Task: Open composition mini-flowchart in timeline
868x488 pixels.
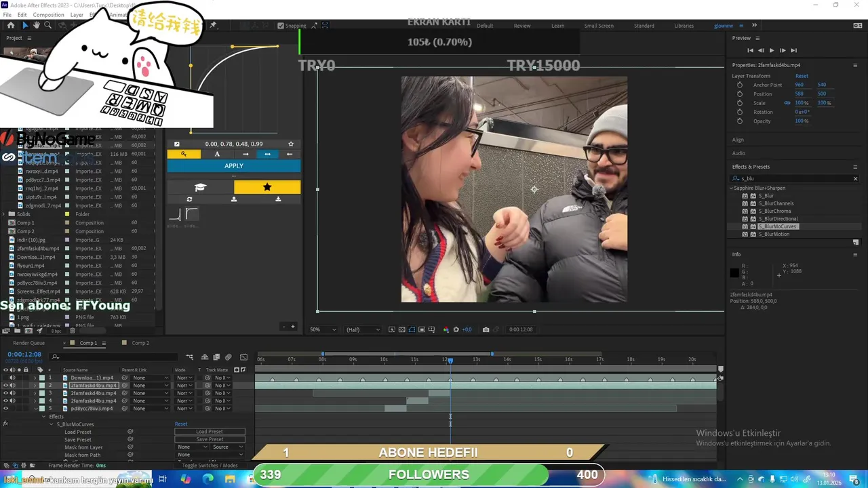Action: pos(190,357)
